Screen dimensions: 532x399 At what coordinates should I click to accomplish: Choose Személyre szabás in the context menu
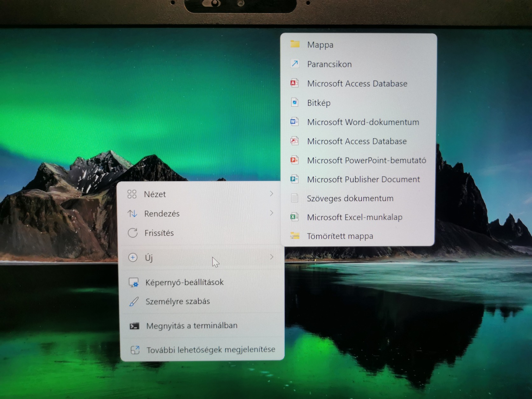click(x=202, y=301)
